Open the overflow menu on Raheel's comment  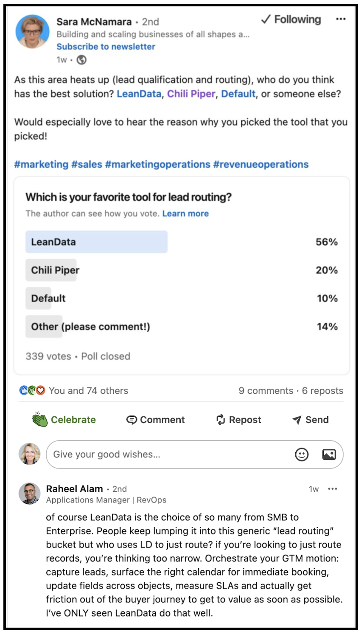[x=333, y=489]
